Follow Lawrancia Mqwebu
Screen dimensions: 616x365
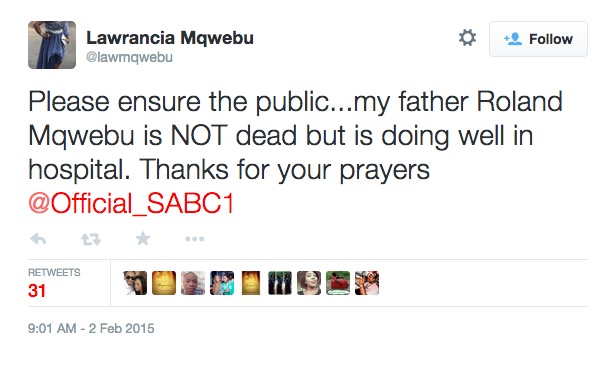coord(538,39)
